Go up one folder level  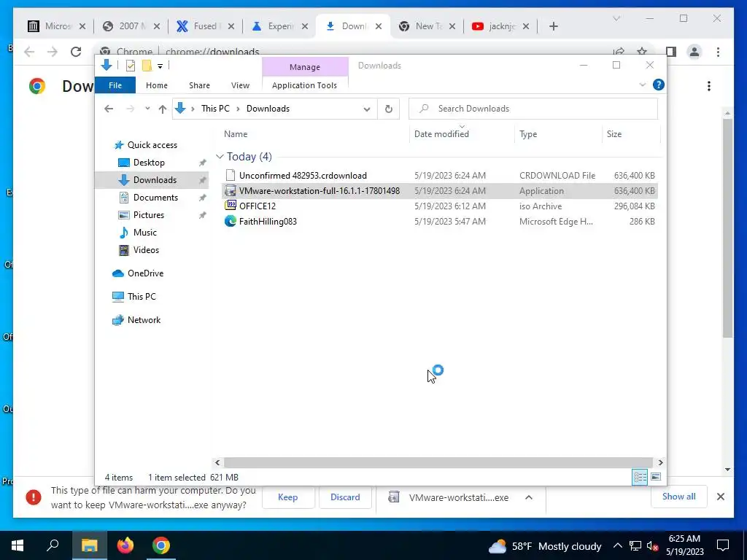click(163, 109)
